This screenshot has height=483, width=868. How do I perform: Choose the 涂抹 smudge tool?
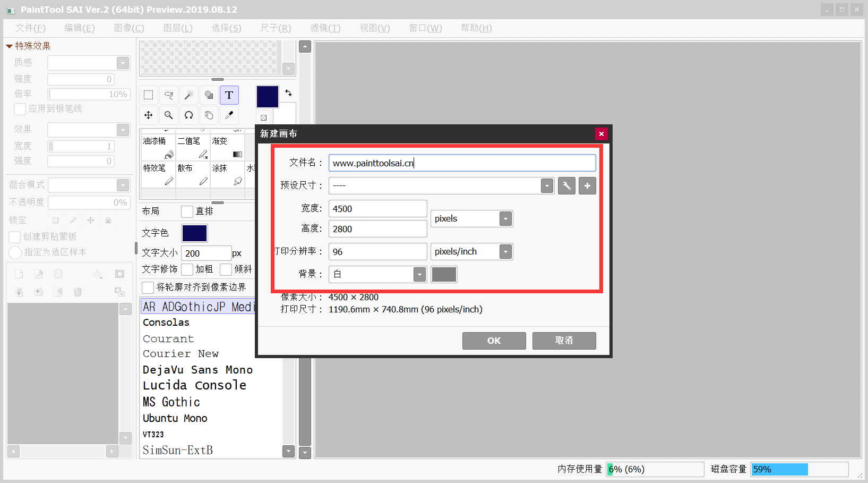pos(227,174)
